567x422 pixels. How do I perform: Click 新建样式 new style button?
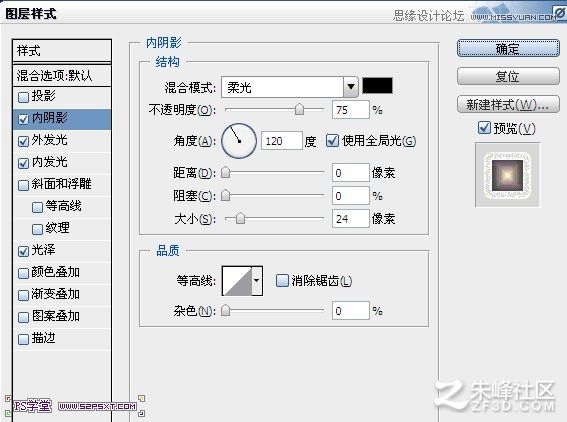508,105
